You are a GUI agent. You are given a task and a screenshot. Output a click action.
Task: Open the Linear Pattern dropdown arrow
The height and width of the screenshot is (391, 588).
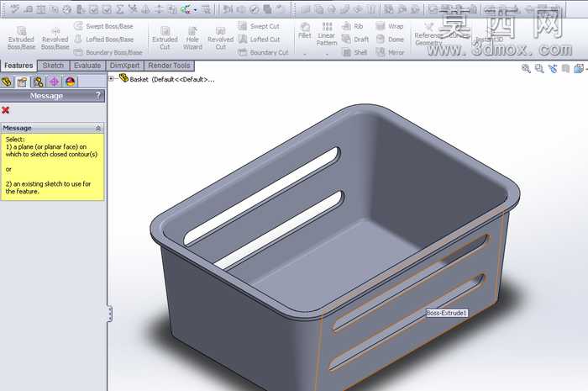point(327,55)
